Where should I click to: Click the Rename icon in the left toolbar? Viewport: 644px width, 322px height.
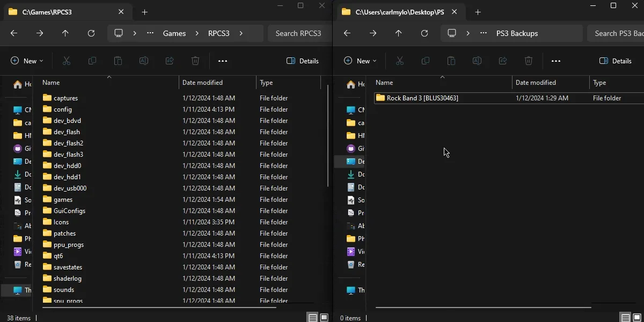point(144,61)
